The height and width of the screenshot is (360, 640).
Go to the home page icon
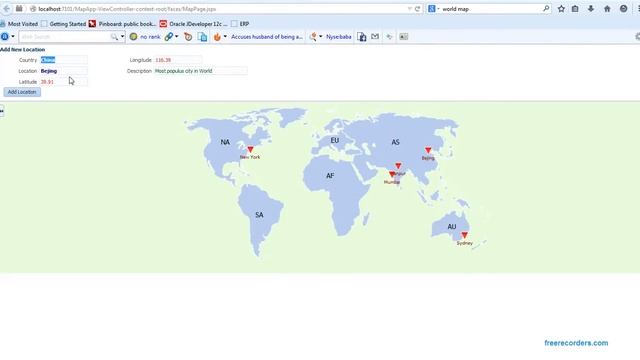tap(607, 9)
